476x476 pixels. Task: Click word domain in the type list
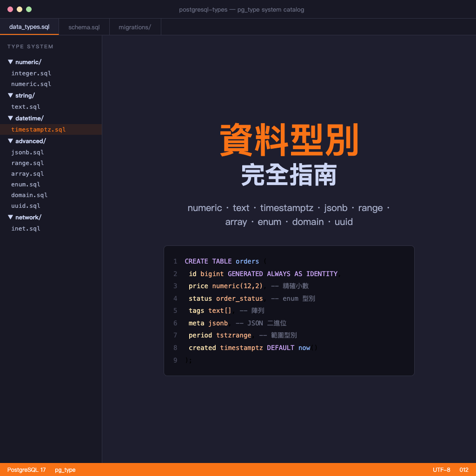[308, 222]
